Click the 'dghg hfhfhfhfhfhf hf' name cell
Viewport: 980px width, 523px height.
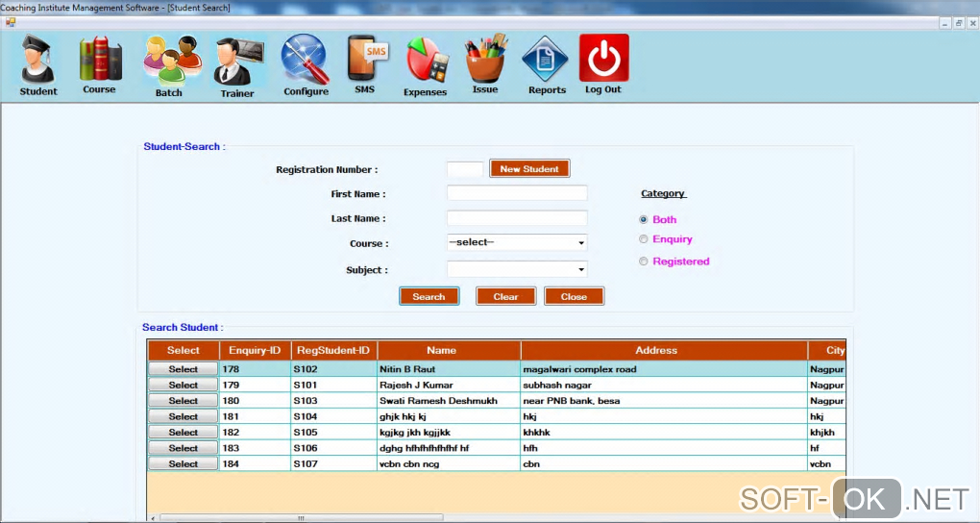[x=449, y=448]
